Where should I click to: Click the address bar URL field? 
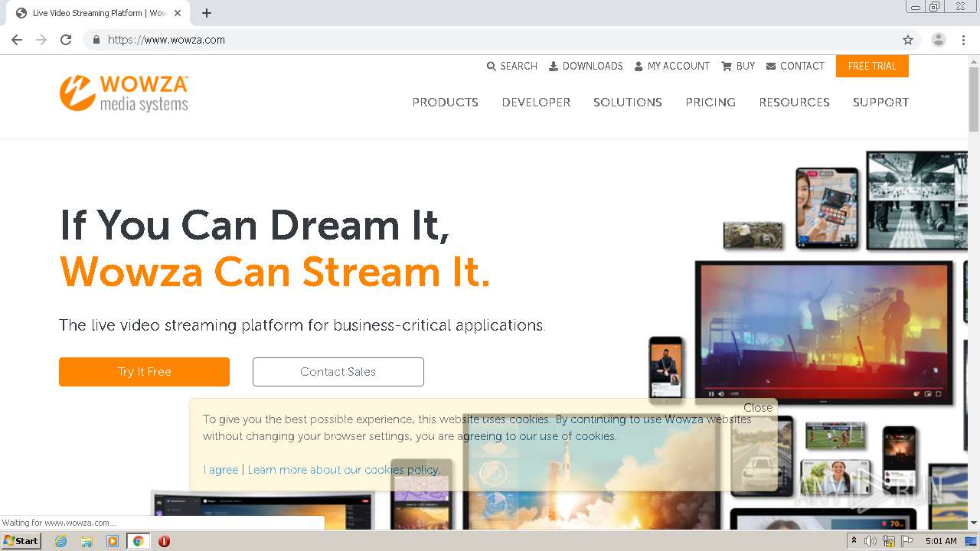tap(490, 40)
